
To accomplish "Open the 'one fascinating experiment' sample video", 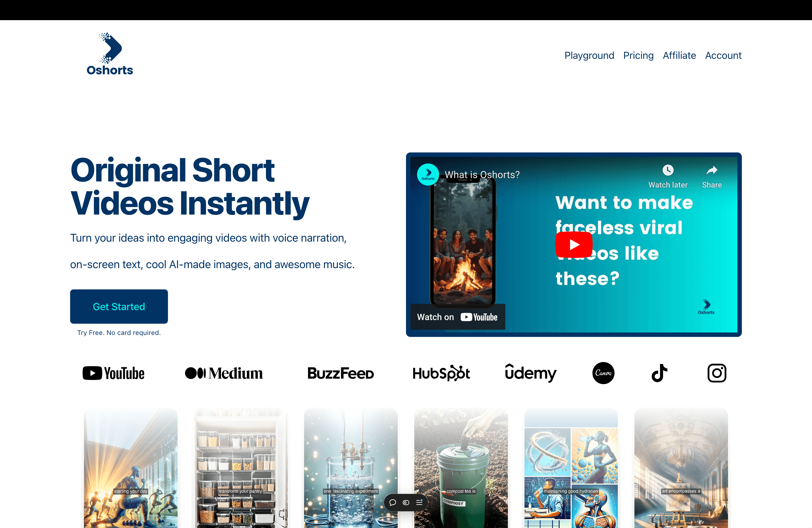I will tap(351, 468).
